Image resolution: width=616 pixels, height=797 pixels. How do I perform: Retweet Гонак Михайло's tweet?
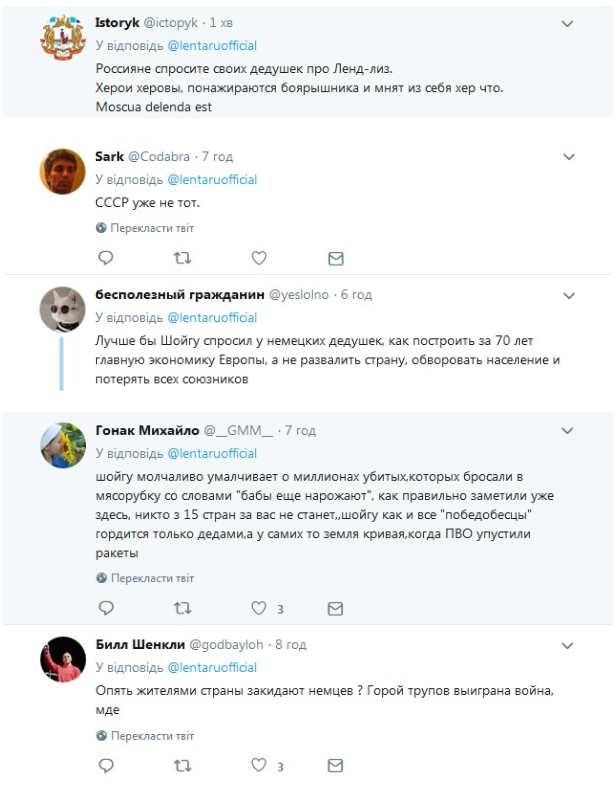[182, 608]
